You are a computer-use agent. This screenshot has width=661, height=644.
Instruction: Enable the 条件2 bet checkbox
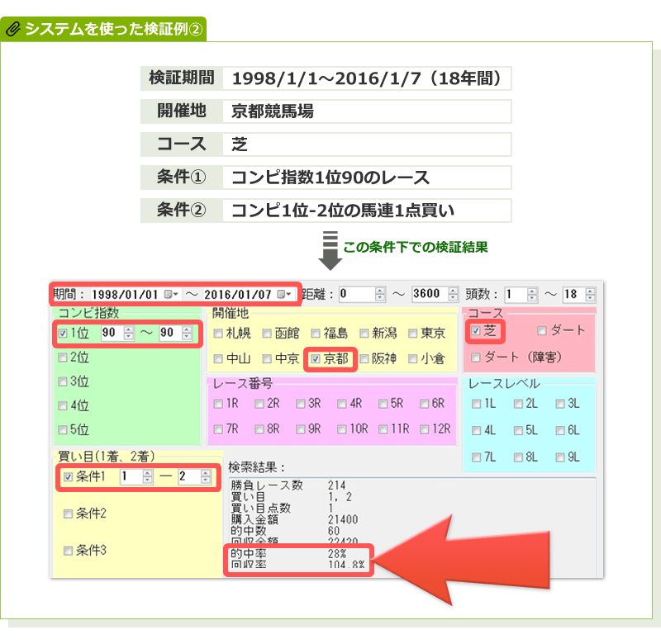pyautogui.click(x=69, y=514)
